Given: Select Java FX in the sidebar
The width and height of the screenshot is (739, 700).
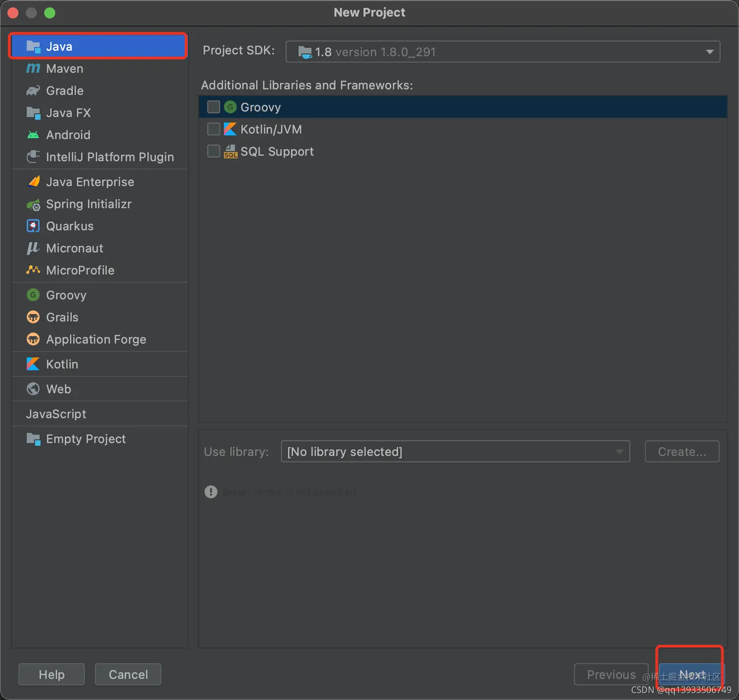Looking at the screenshot, I should coord(100,113).
